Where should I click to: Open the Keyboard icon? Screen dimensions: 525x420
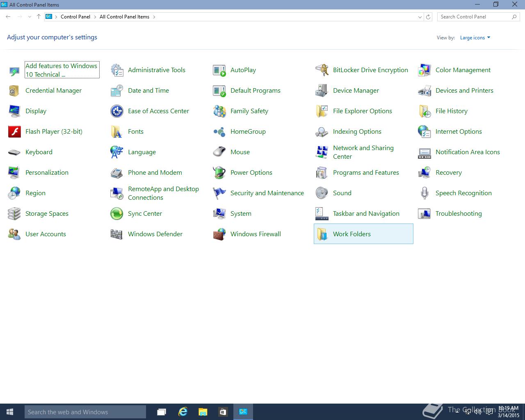click(14, 152)
